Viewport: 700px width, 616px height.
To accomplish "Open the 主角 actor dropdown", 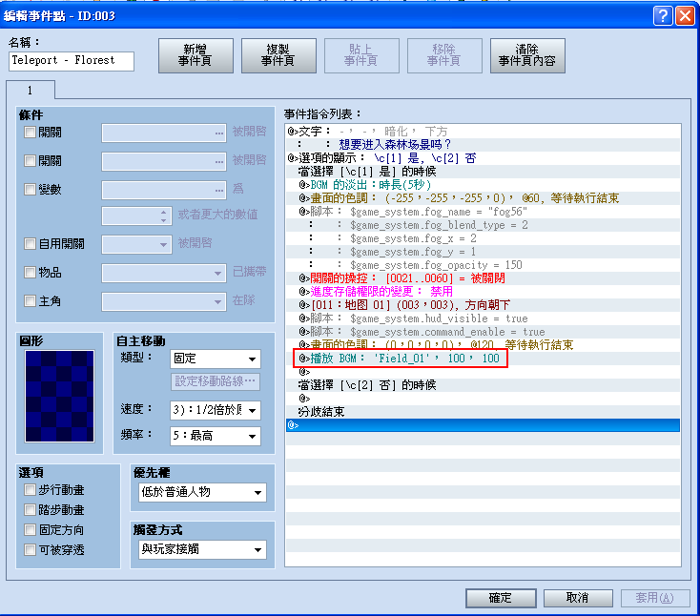I will tap(164, 301).
